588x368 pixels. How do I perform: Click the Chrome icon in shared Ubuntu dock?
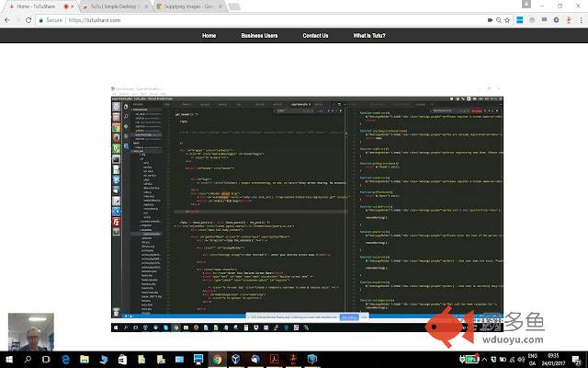(x=117, y=128)
